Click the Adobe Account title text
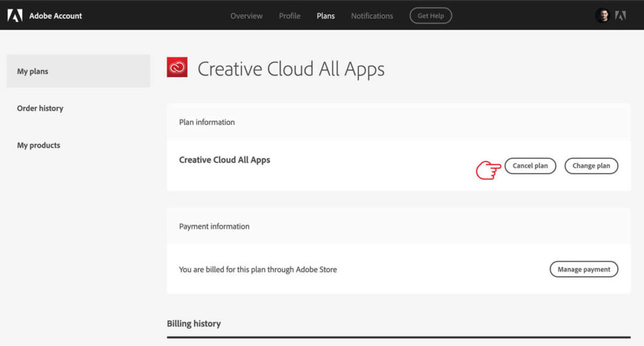 (55, 16)
